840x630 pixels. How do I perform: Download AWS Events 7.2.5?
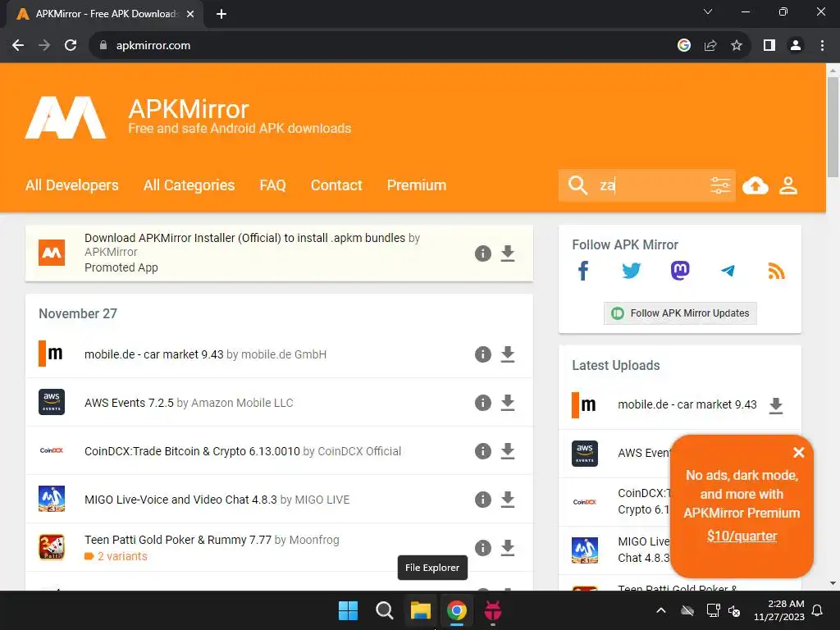point(507,403)
